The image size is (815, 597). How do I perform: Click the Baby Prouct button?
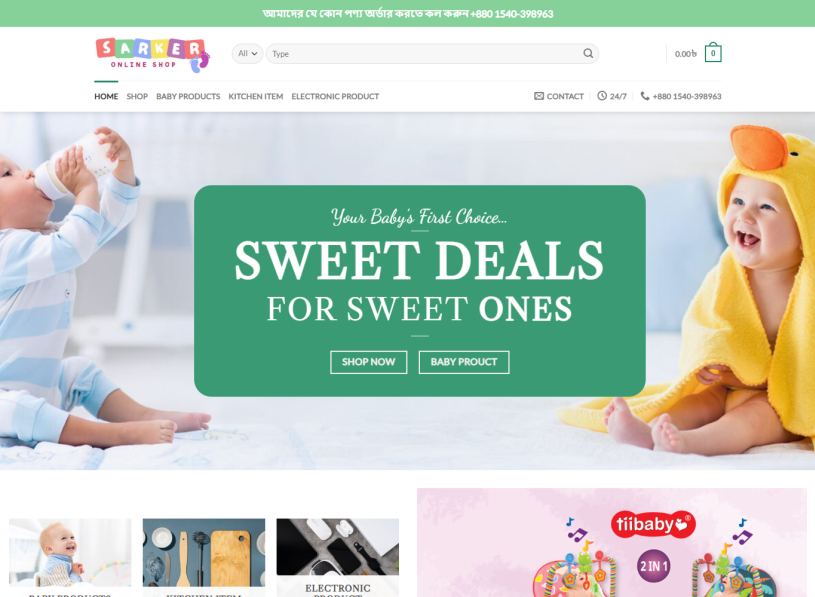(x=464, y=362)
